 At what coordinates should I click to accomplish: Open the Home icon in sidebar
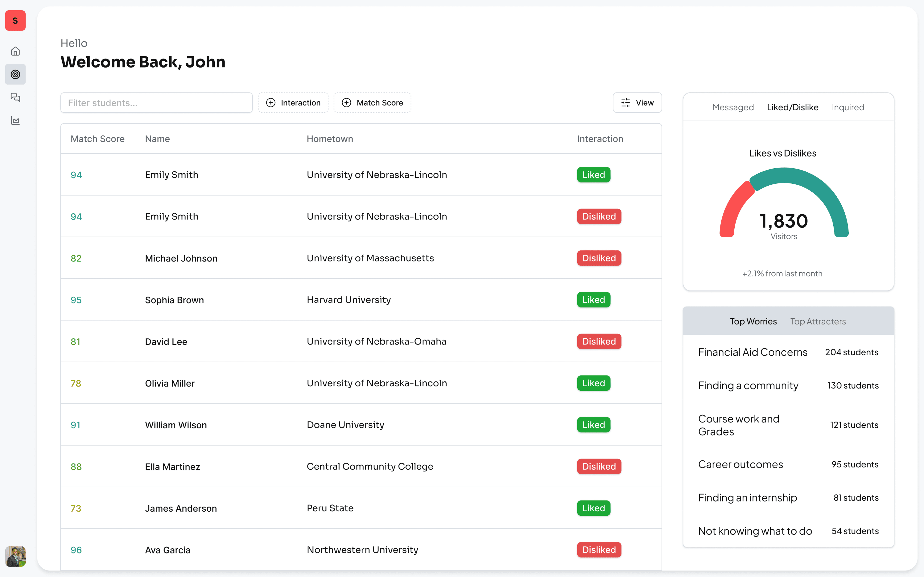(15, 51)
